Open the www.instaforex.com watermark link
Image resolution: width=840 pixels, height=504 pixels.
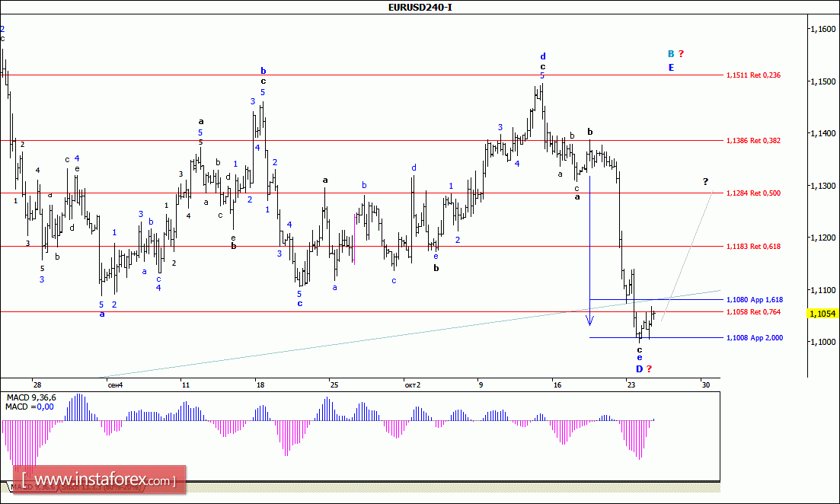(99, 481)
